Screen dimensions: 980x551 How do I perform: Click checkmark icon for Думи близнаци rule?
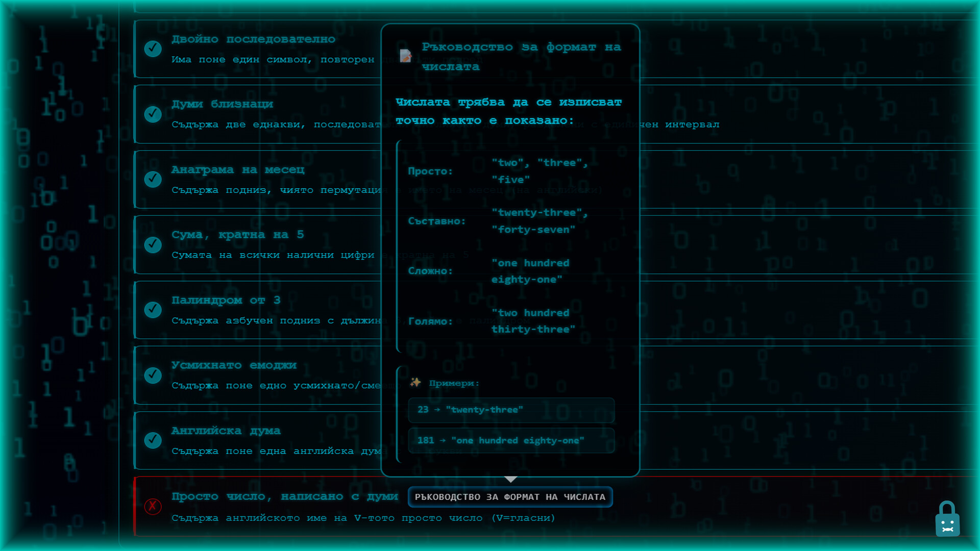pos(153,114)
